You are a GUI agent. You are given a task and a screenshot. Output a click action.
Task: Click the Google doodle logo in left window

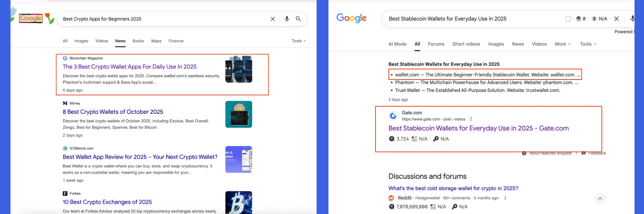(32, 18)
